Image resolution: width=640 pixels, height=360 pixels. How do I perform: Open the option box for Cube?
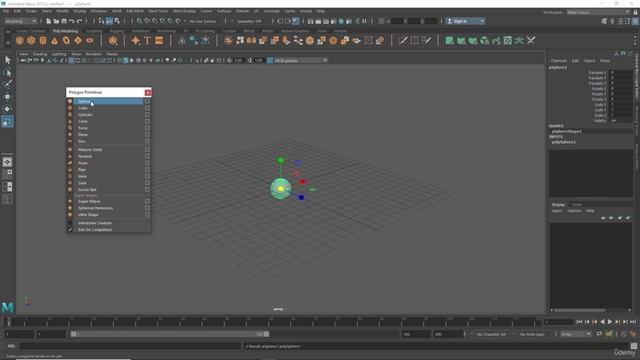pyautogui.click(x=147, y=108)
